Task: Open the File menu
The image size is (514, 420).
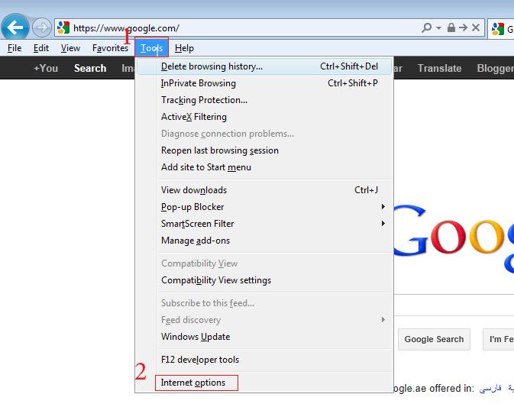Action: (x=15, y=48)
